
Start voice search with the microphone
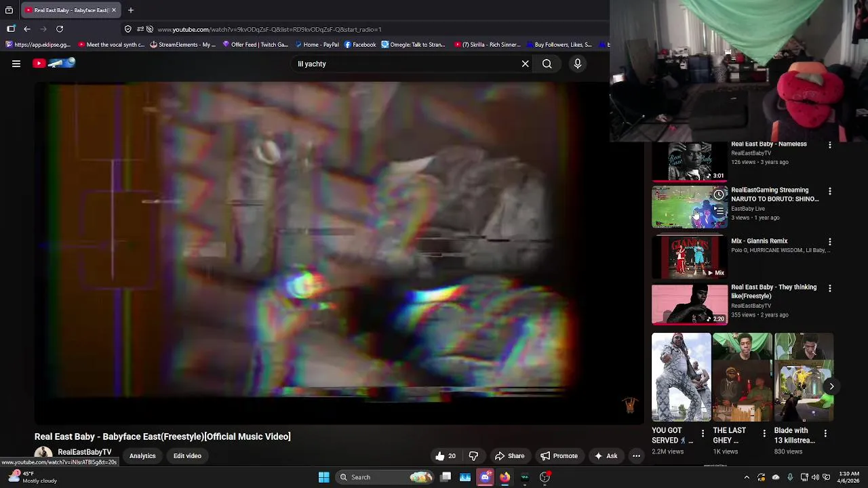578,64
